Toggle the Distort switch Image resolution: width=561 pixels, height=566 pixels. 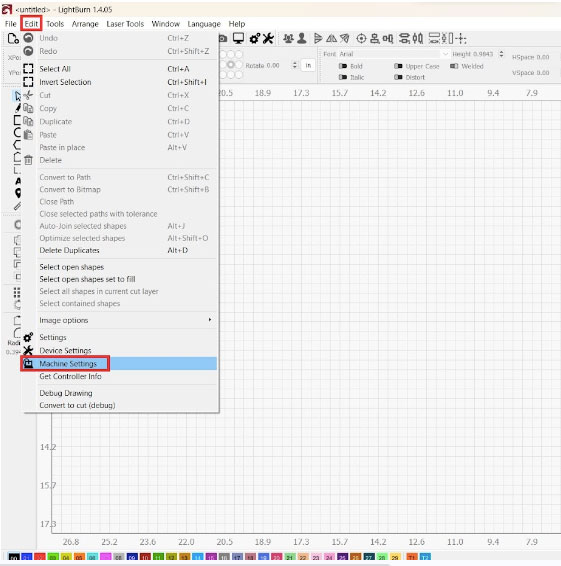[398, 77]
